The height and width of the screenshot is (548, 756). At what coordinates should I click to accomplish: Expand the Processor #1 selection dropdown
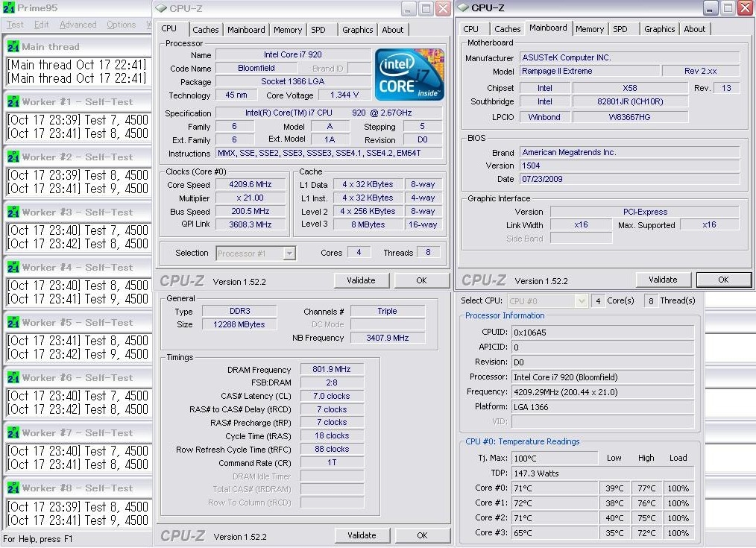click(289, 253)
